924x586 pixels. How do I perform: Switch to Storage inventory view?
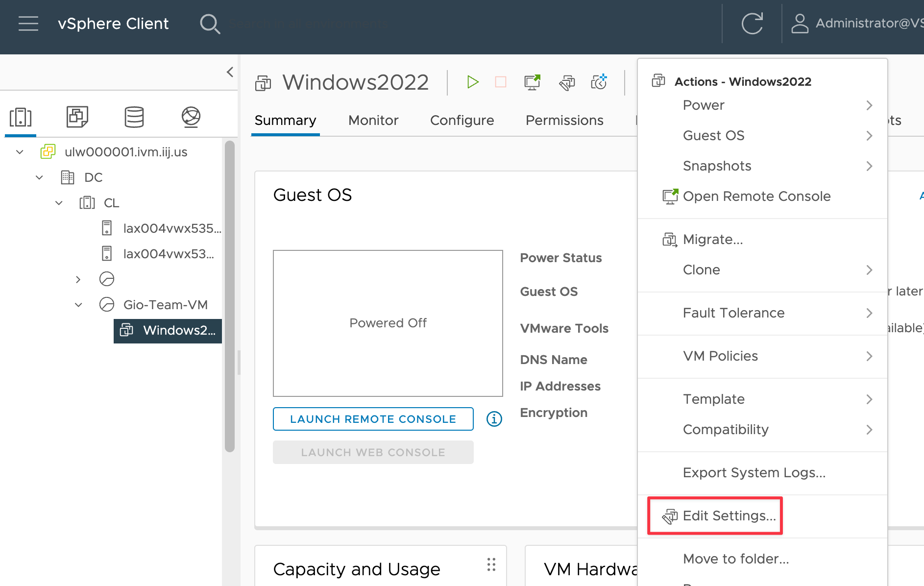(134, 117)
